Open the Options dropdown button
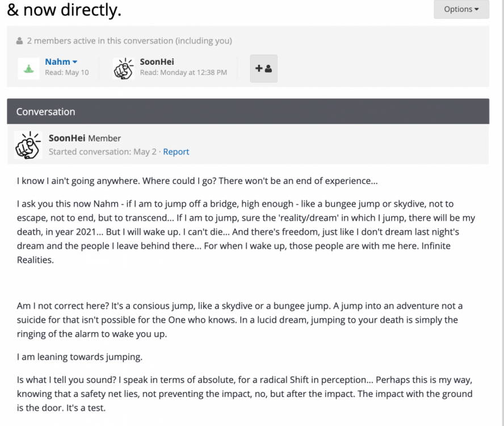Image resolution: width=504 pixels, height=426 pixels. click(461, 9)
